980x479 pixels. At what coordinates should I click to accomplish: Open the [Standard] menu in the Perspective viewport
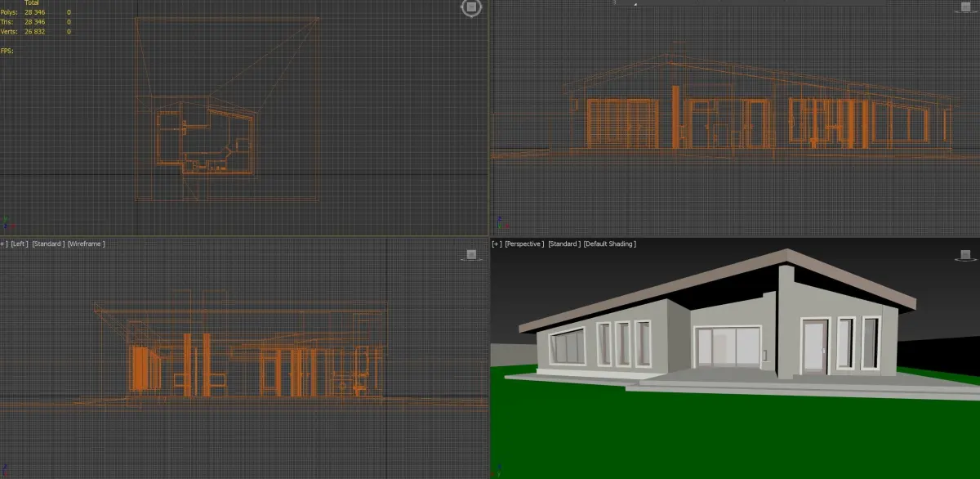point(564,244)
